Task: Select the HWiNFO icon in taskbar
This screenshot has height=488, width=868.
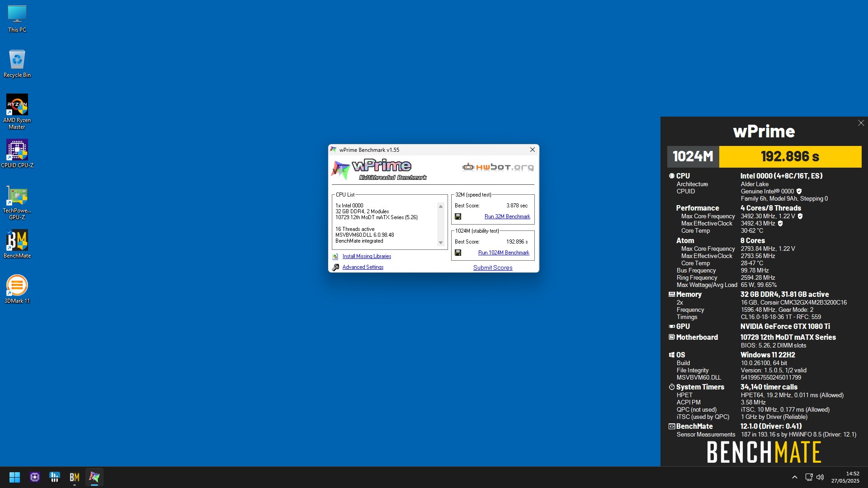Action: click(55, 477)
